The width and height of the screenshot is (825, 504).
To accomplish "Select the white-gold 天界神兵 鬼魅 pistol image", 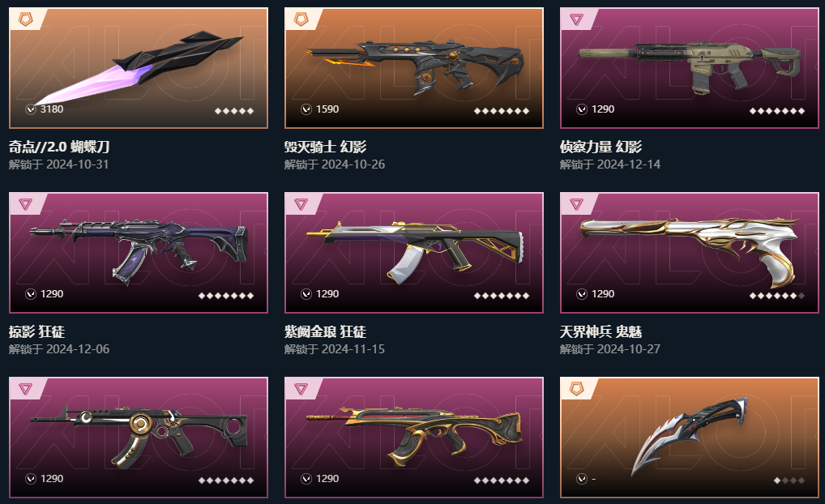I will [x=689, y=253].
